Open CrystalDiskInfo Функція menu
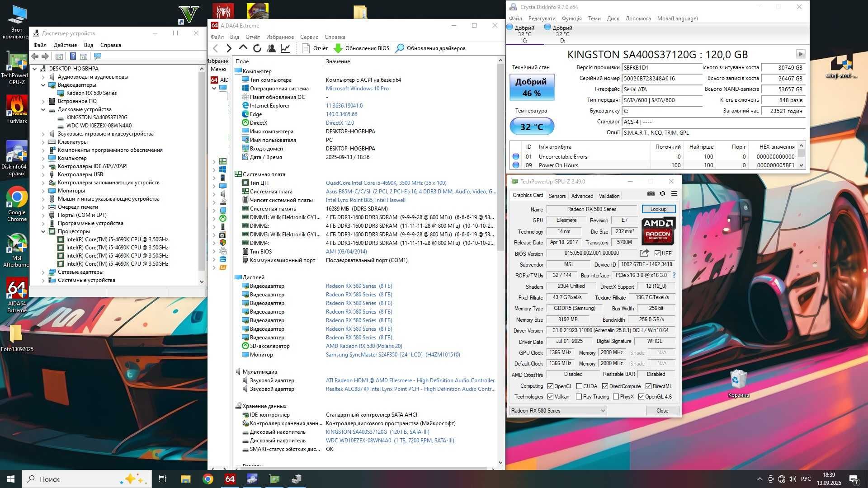The image size is (868, 488). [x=572, y=19]
